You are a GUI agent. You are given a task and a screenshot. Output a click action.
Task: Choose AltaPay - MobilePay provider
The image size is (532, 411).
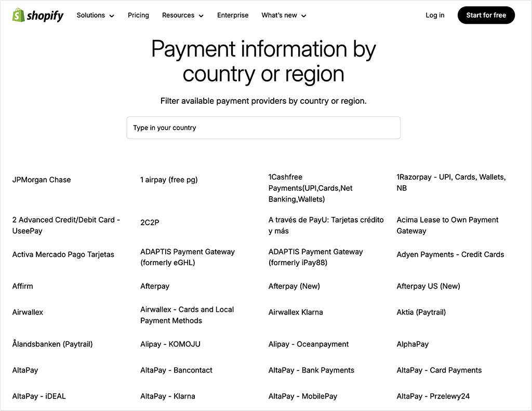coord(303,396)
